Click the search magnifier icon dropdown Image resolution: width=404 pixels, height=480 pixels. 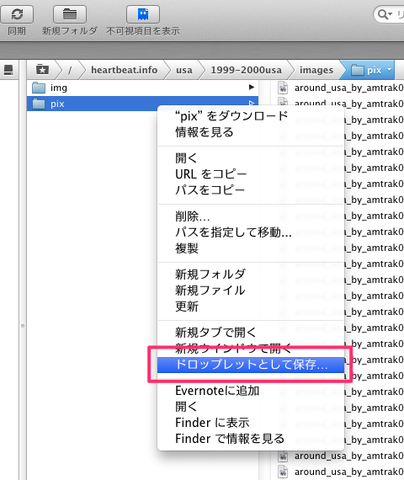point(385,14)
